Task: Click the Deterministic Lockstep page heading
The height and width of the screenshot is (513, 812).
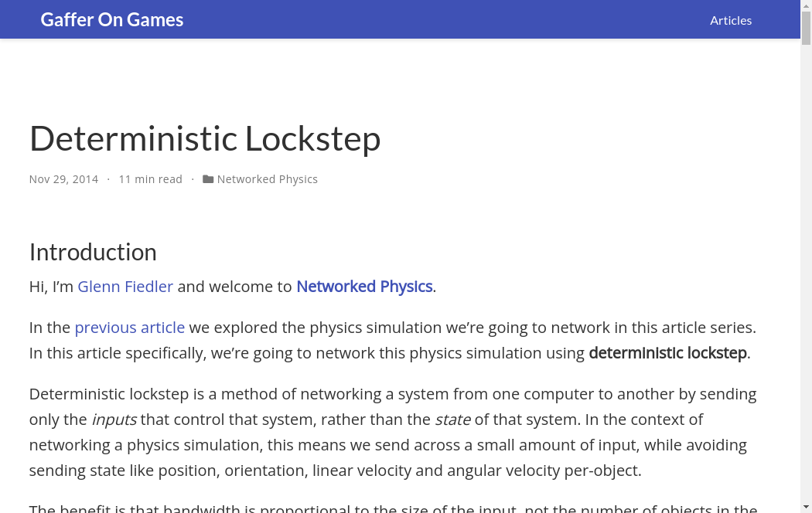Action: (x=205, y=138)
